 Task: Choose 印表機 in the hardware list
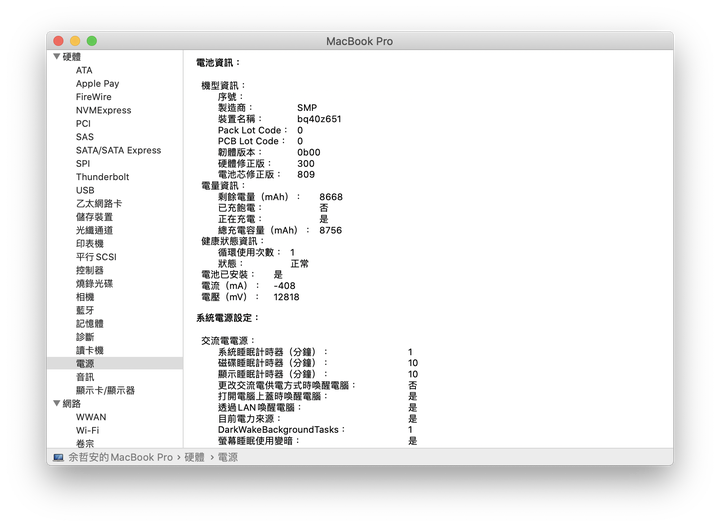[90, 243]
